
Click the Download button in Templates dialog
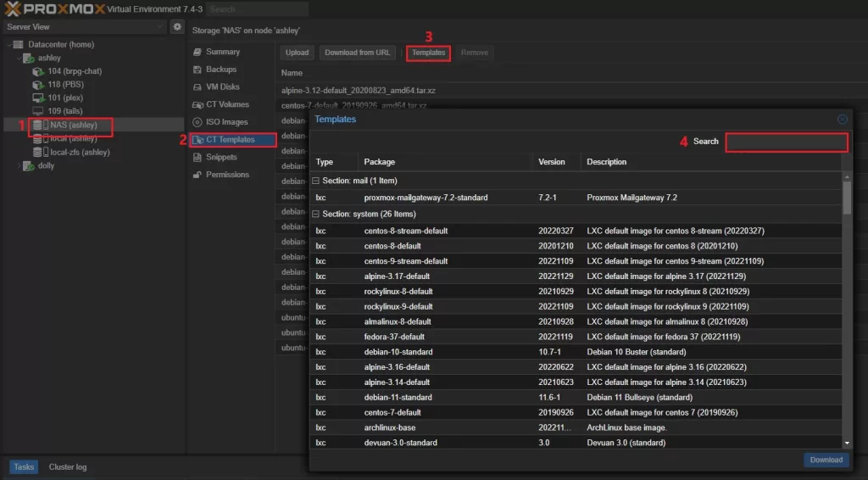826,460
